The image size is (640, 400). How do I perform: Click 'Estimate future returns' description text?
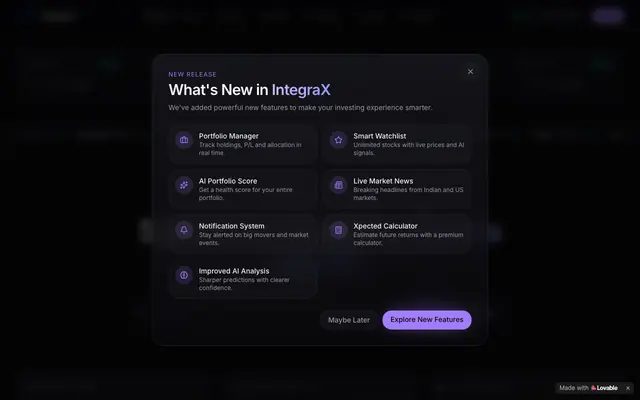click(x=408, y=239)
